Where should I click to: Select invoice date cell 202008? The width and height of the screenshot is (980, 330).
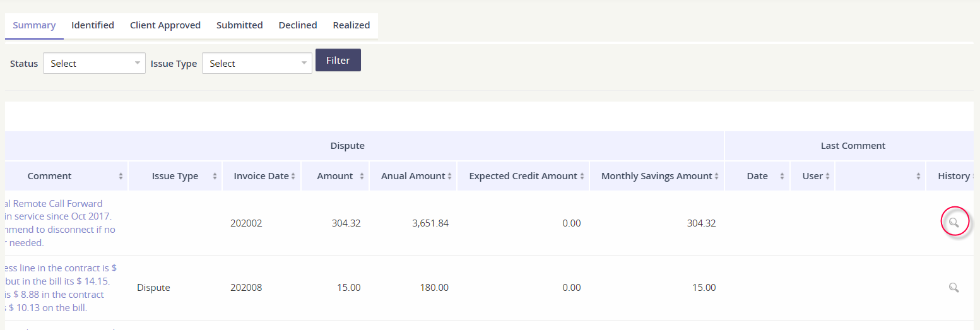(246, 288)
